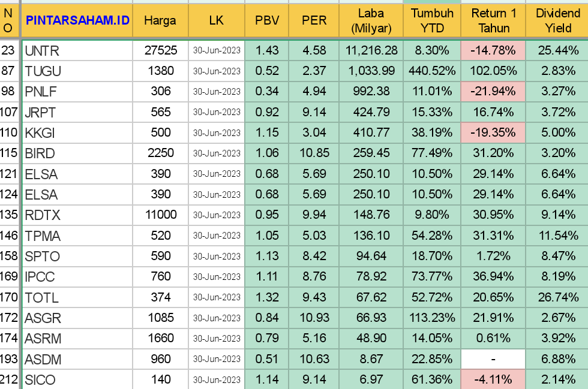
Task: Select the Laba (Milyar) header cell
Action: [371, 20]
